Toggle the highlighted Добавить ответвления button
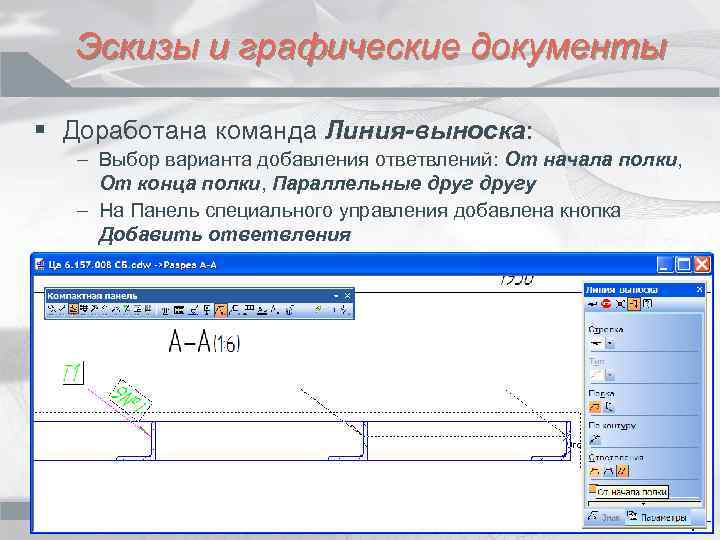This screenshot has height=540, width=720. tap(634, 304)
